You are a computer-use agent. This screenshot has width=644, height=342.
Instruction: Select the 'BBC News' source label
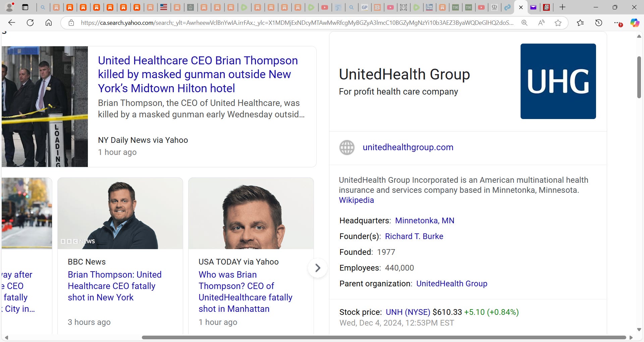click(87, 262)
